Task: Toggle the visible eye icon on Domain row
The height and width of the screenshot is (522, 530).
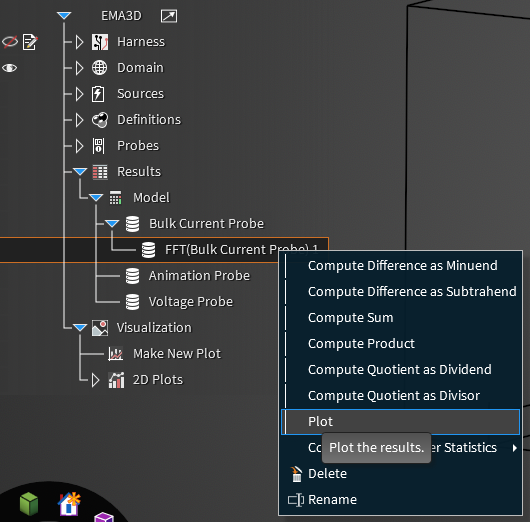Action: coord(9,68)
